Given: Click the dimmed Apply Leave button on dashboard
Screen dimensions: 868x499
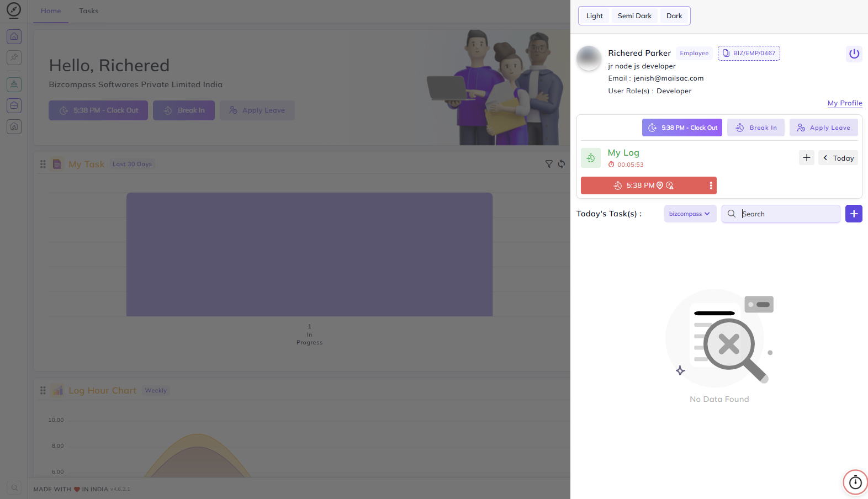Looking at the screenshot, I should coord(257,110).
